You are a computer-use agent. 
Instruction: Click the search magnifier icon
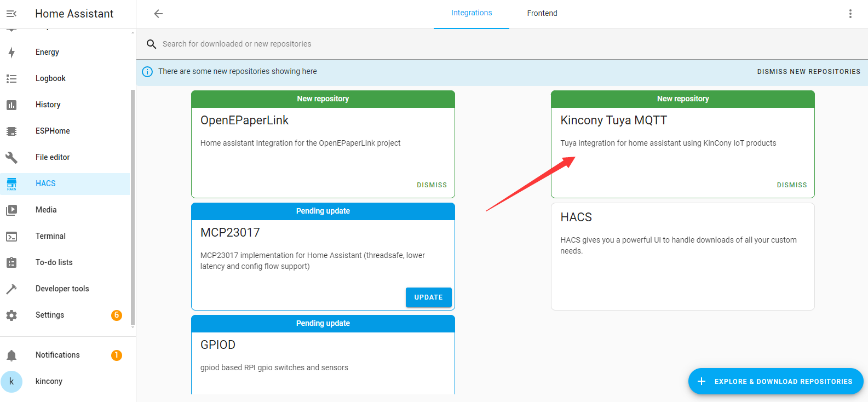click(x=152, y=44)
